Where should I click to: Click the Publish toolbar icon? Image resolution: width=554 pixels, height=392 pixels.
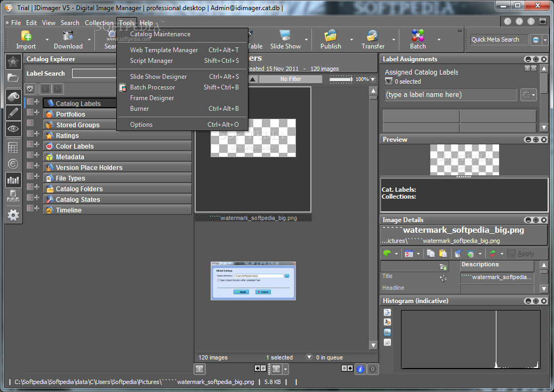coord(331,36)
